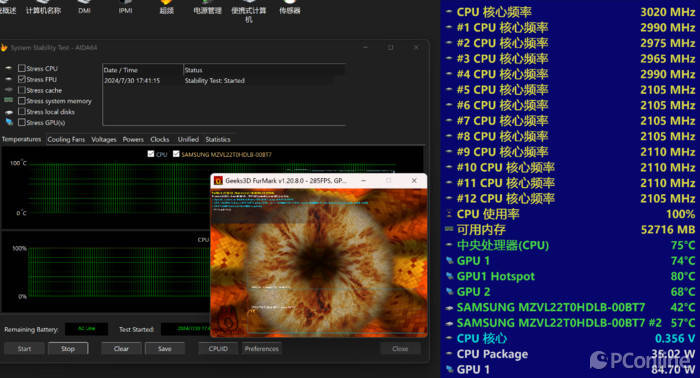Viewport: 700px width, 378px height.
Task: Click the GPU 2 sensor icon
Action: (x=449, y=292)
